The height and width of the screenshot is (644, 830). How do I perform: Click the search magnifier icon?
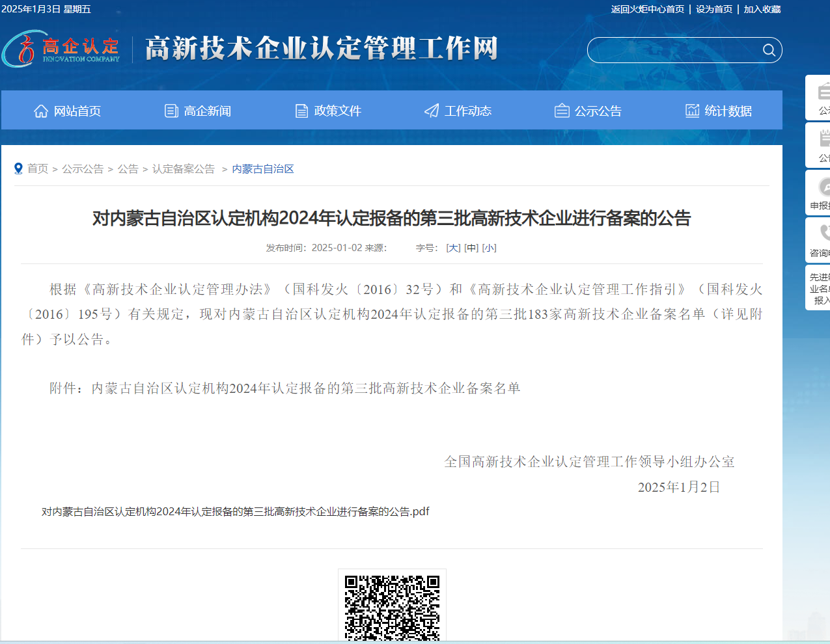(769, 51)
